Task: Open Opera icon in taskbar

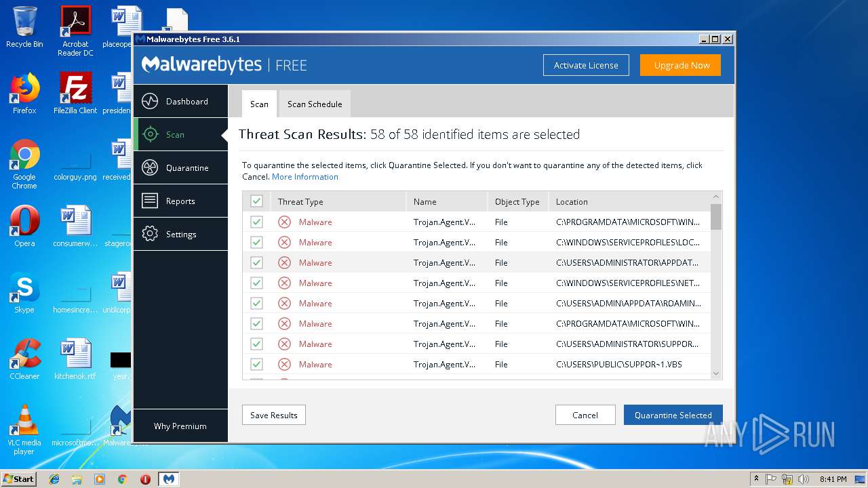Action: coord(145,479)
